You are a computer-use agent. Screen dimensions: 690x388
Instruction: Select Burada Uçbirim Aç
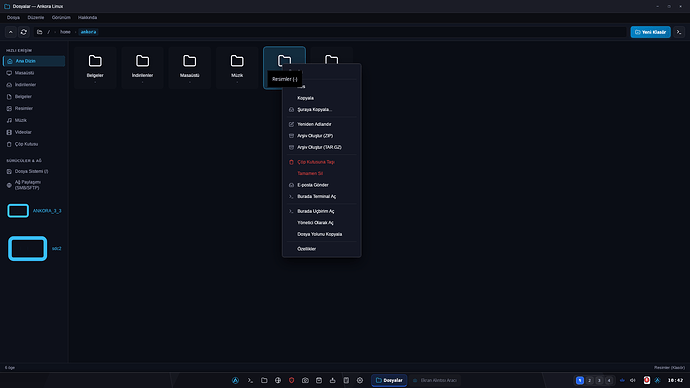322,212
